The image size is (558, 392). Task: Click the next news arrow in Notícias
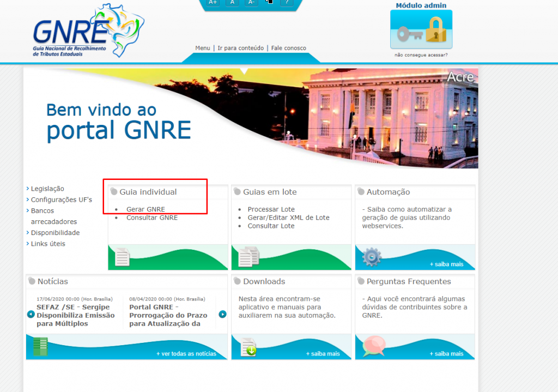222,313
